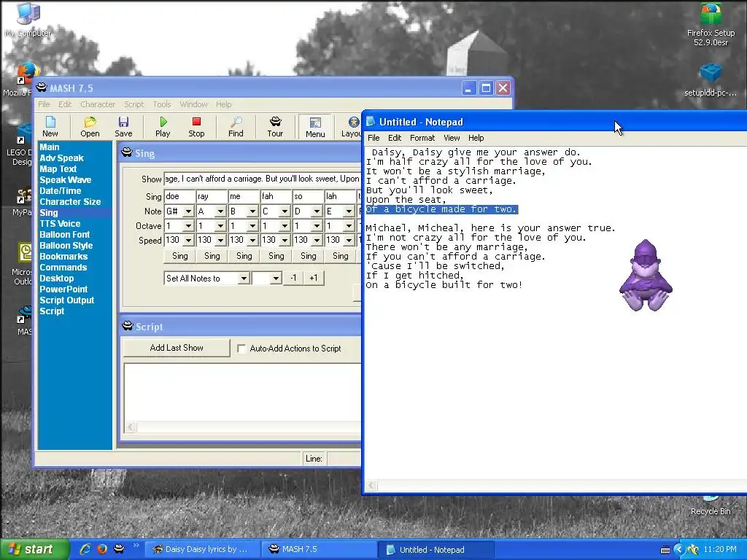Select the setupldd-pc desktop icon
This screenshot has height=560, width=747.
[711, 80]
